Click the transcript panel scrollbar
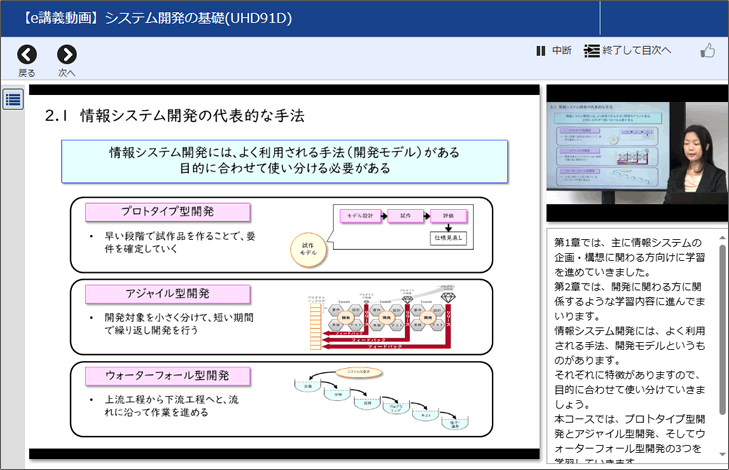The image size is (729, 470). [722, 328]
